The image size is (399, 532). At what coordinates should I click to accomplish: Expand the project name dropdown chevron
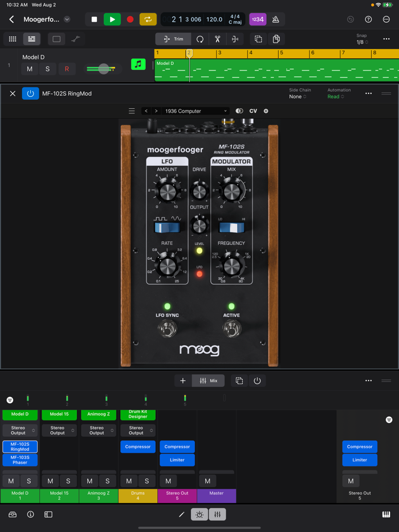67,19
